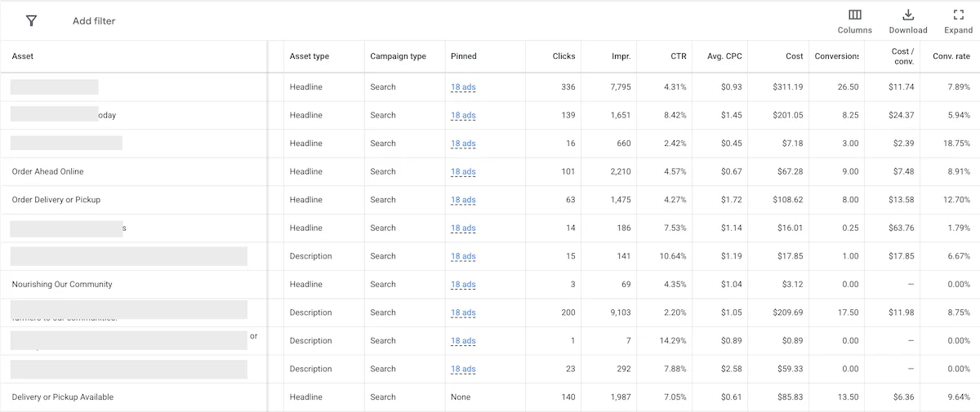This screenshot has height=412, width=980.
Task: Sort by Conversions column header
Action: (837, 56)
